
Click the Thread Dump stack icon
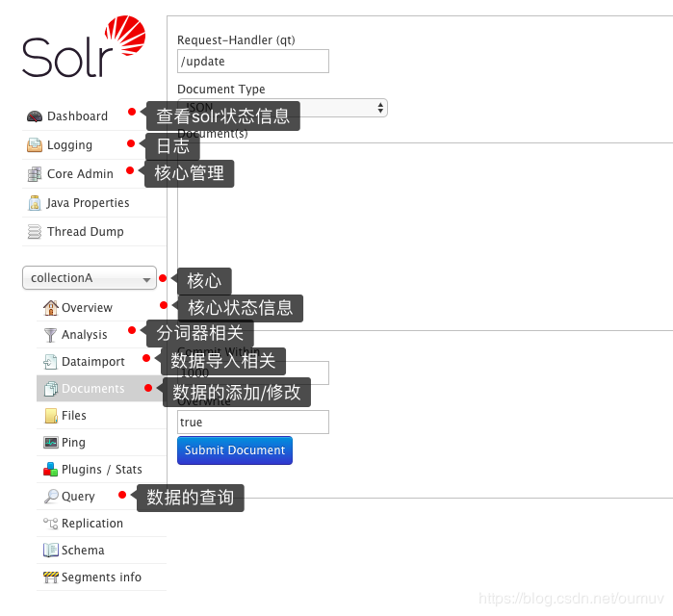35,232
